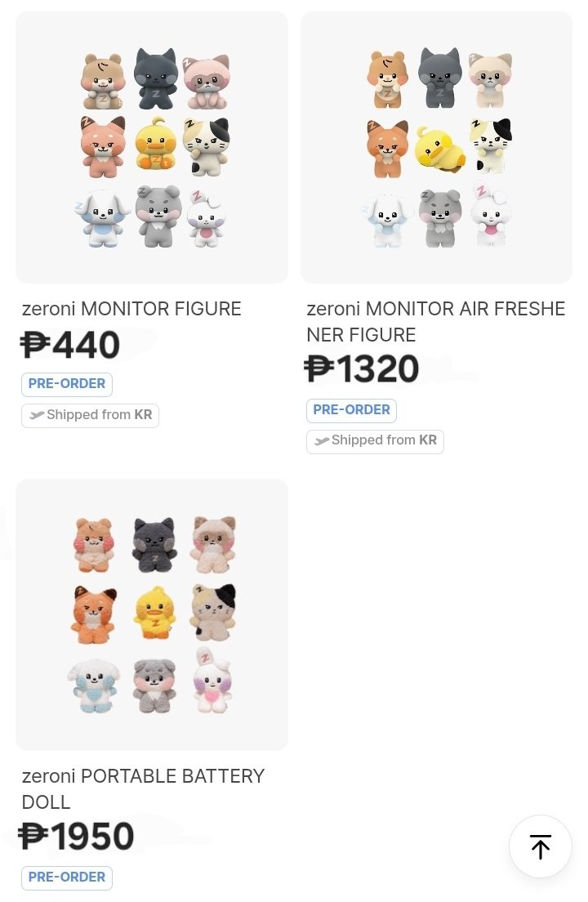Click the zeroni MONITOR FIGURE title
588x902 pixels.
(x=131, y=309)
